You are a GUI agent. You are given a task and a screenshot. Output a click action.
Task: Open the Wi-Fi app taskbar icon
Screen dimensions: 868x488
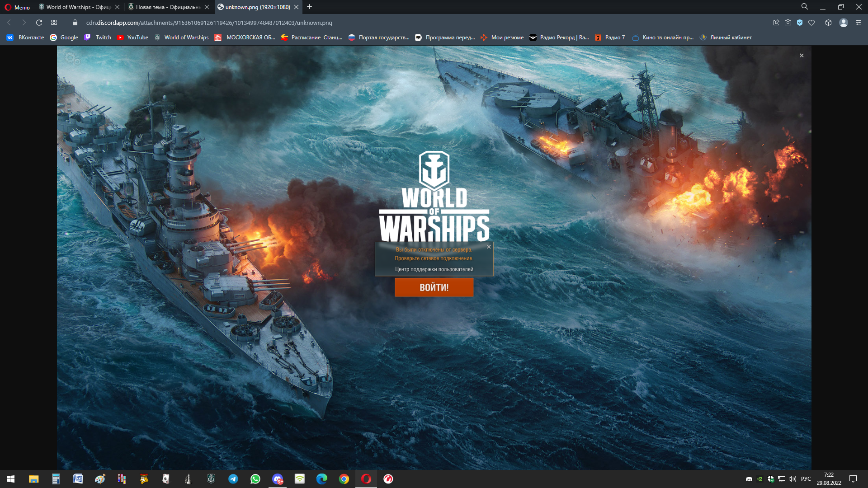300,479
